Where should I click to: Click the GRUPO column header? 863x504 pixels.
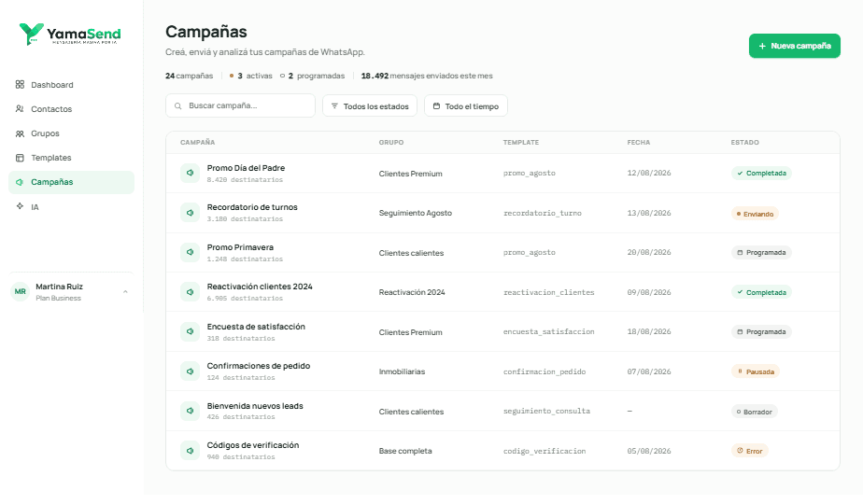coord(391,143)
